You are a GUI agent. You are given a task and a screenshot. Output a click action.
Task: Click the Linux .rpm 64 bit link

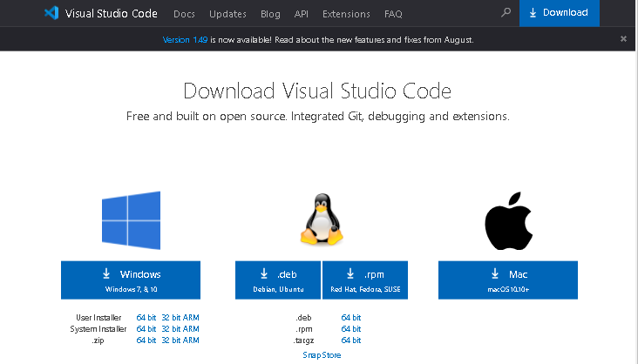click(351, 329)
